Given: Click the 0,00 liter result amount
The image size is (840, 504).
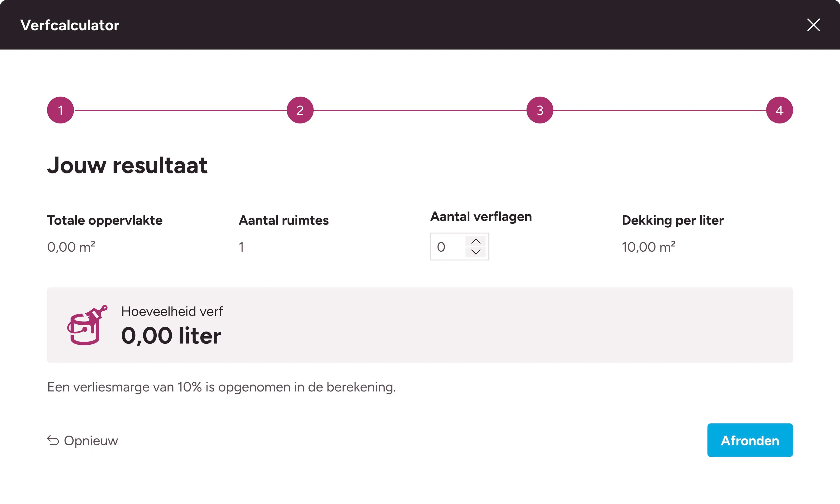Looking at the screenshot, I should point(171,335).
